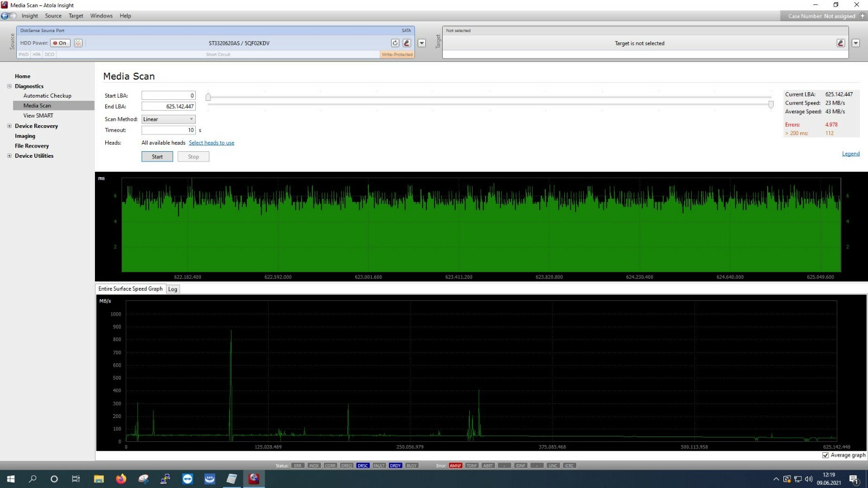Click the source re-identify refresh icon
Image resolution: width=868 pixels, height=488 pixels.
pos(395,43)
